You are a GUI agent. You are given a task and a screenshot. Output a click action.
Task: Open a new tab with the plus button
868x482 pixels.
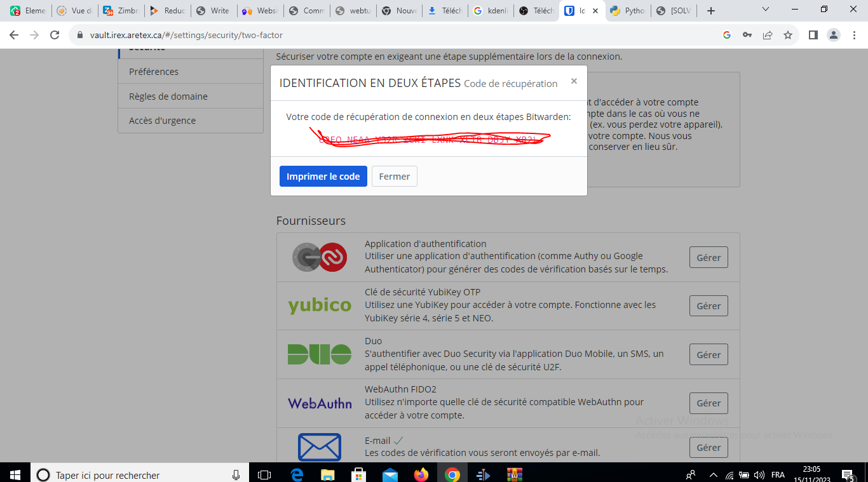click(711, 11)
